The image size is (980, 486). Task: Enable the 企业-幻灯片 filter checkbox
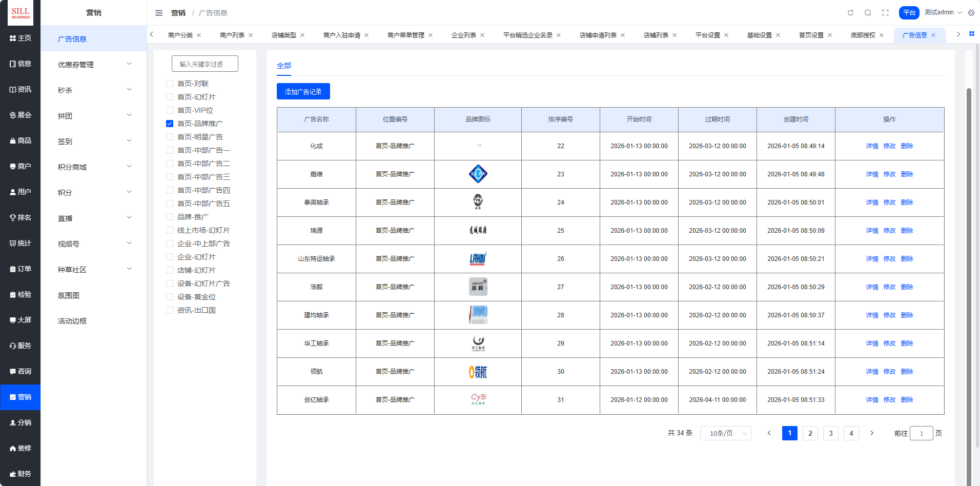pos(170,257)
